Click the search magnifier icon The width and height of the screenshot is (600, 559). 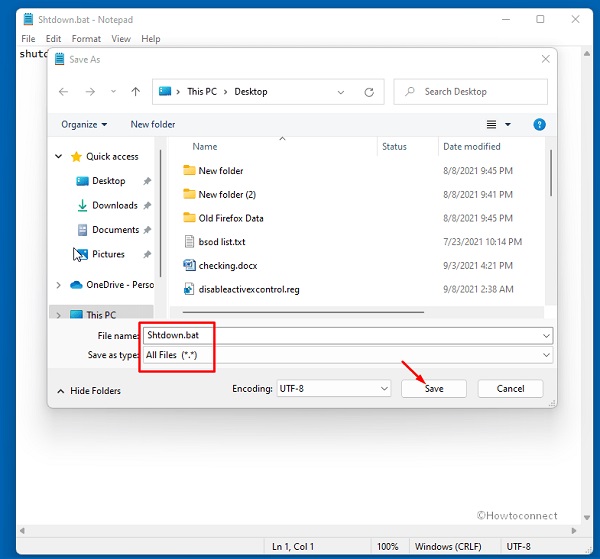click(410, 91)
